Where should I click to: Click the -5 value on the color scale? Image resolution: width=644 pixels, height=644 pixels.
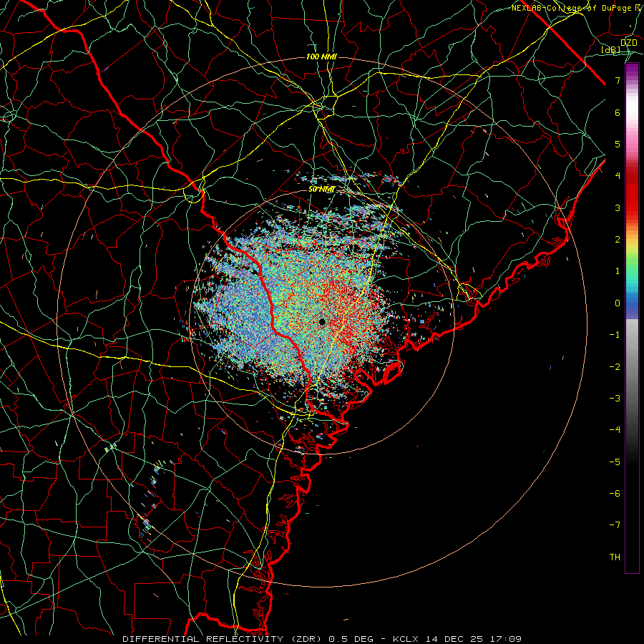615,462
